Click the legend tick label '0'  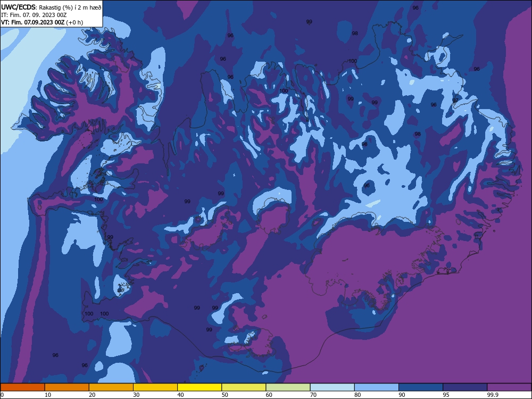click(2, 395)
